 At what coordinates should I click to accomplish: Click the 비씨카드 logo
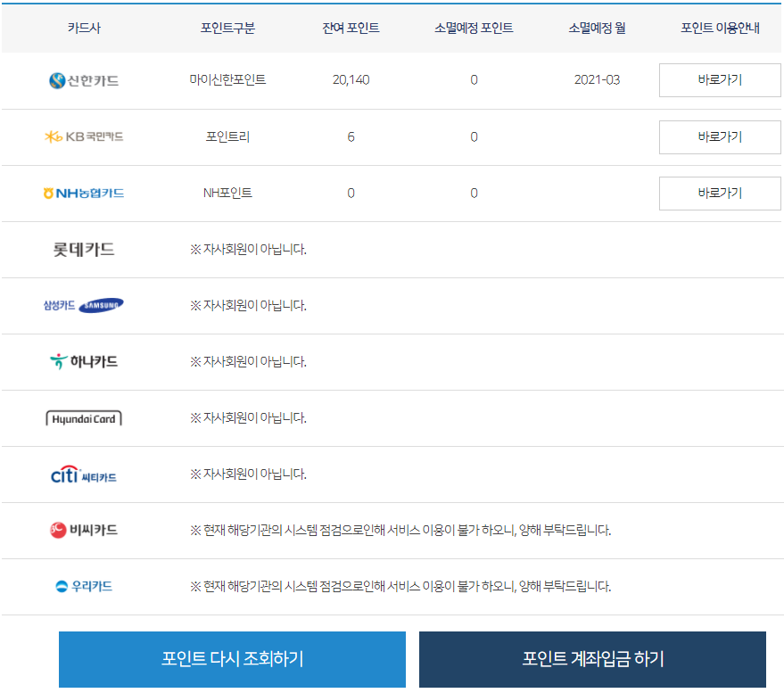pos(84,530)
